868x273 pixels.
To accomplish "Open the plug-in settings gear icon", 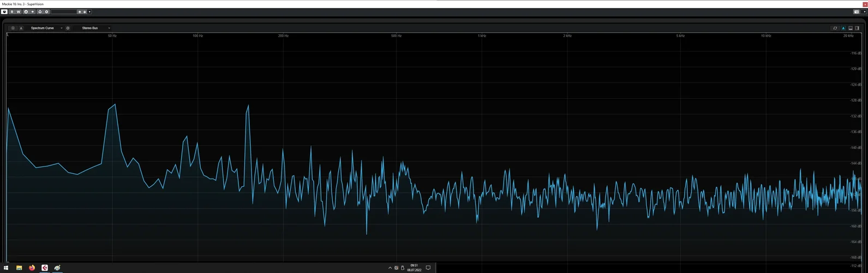I will point(46,11).
